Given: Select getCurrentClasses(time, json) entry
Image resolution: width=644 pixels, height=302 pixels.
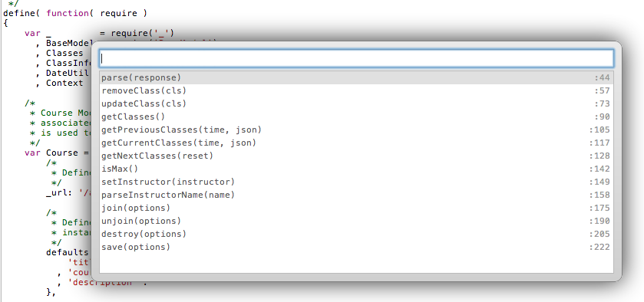Looking at the screenshot, I should click(356, 143).
